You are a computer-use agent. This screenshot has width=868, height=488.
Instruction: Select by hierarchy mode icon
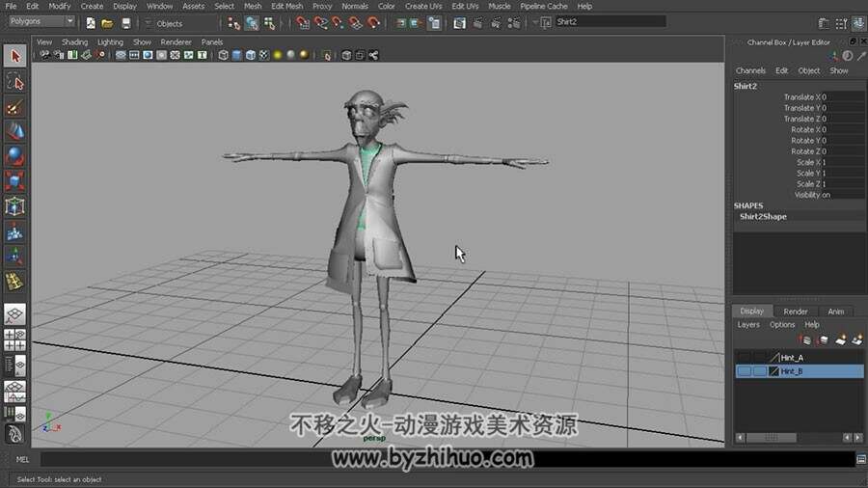coord(234,23)
